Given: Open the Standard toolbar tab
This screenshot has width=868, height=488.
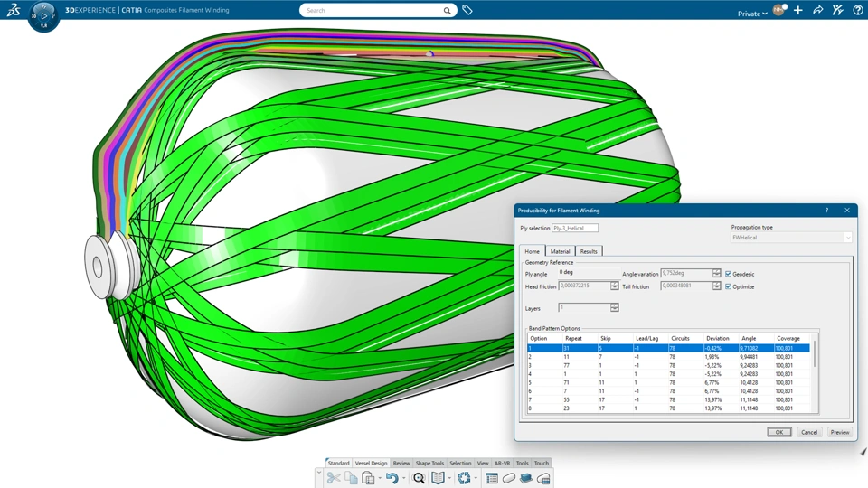Looking at the screenshot, I should 339,463.
